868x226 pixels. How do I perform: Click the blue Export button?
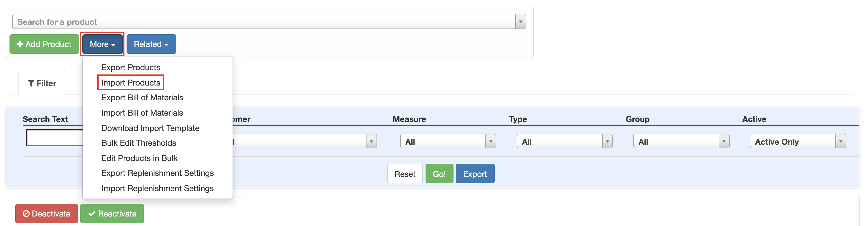click(475, 173)
